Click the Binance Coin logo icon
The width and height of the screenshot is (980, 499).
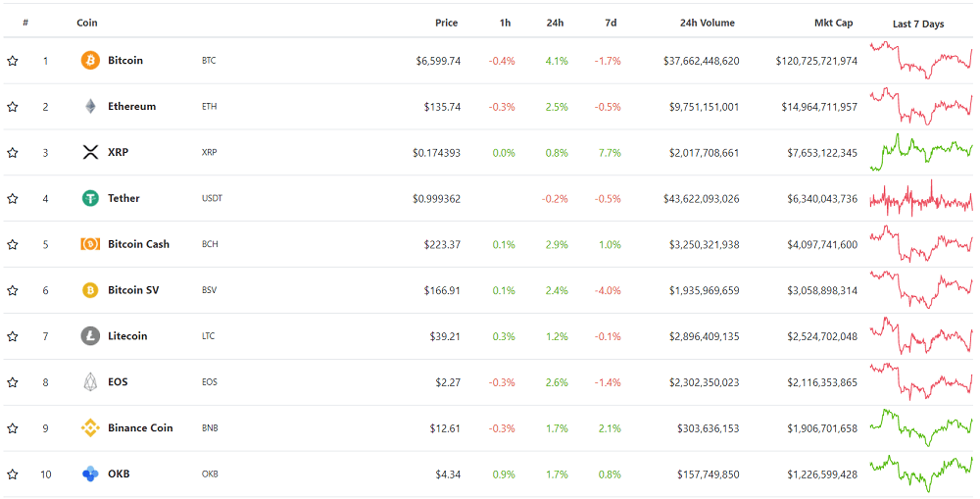[x=90, y=427]
